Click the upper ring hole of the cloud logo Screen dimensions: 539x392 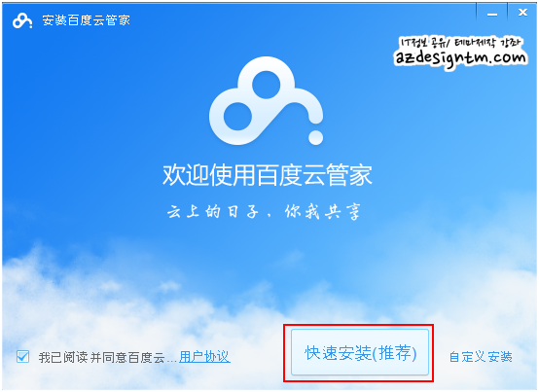(x=266, y=85)
